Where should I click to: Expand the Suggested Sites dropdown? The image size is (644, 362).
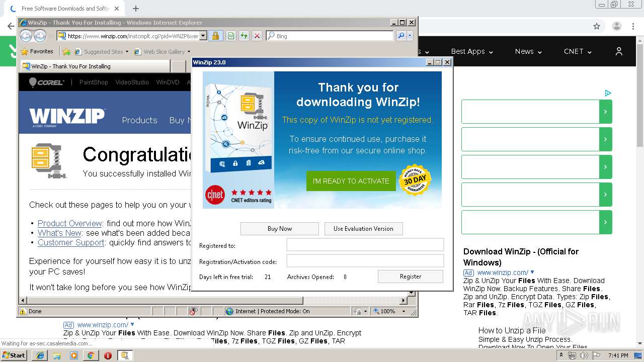pos(127,52)
